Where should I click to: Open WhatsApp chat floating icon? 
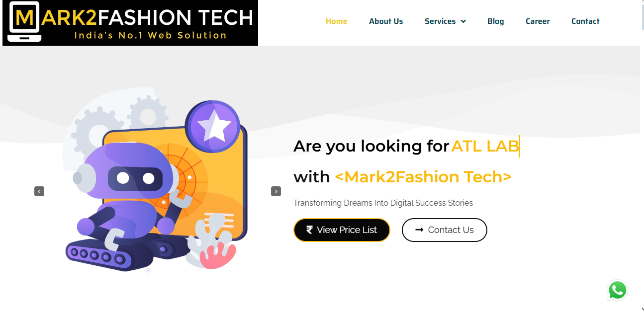(x=617, y=290)
